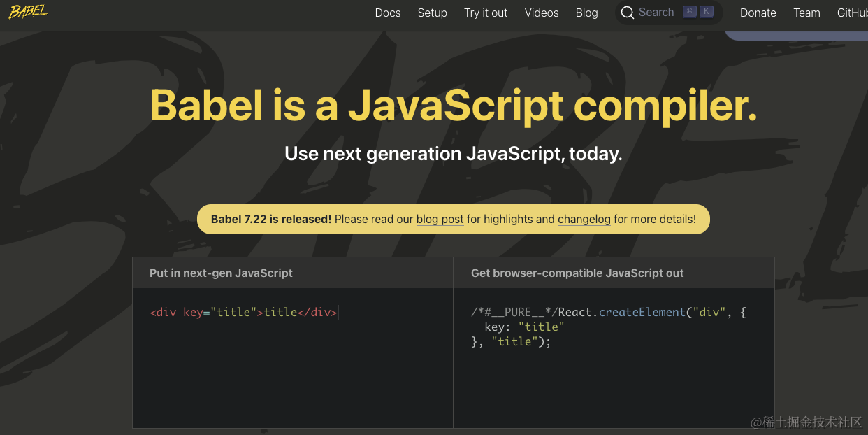Click the "Babel 7.22 is released!" text
Image resolution: width=868 pixels, height=435 pixels.
pos(271,219)
